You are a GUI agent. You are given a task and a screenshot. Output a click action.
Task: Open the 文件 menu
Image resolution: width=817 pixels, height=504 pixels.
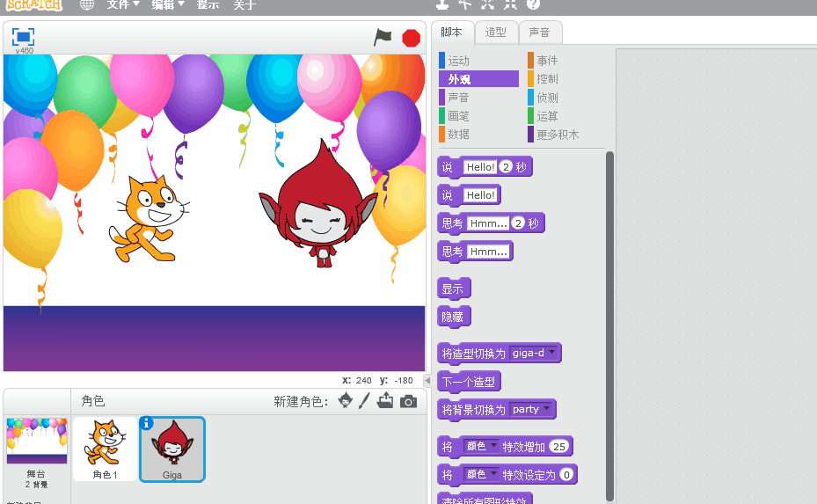click(x=123, y=4)
